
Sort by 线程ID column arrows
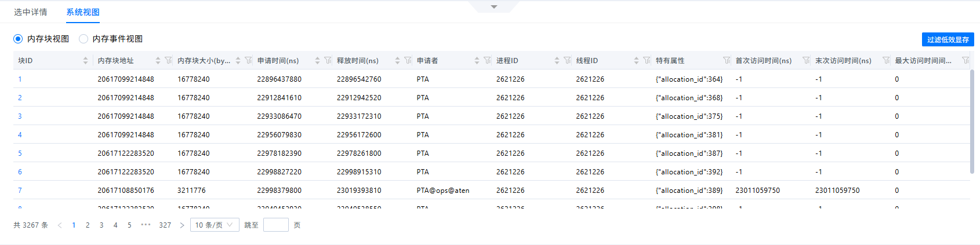(x=636, y=60)
